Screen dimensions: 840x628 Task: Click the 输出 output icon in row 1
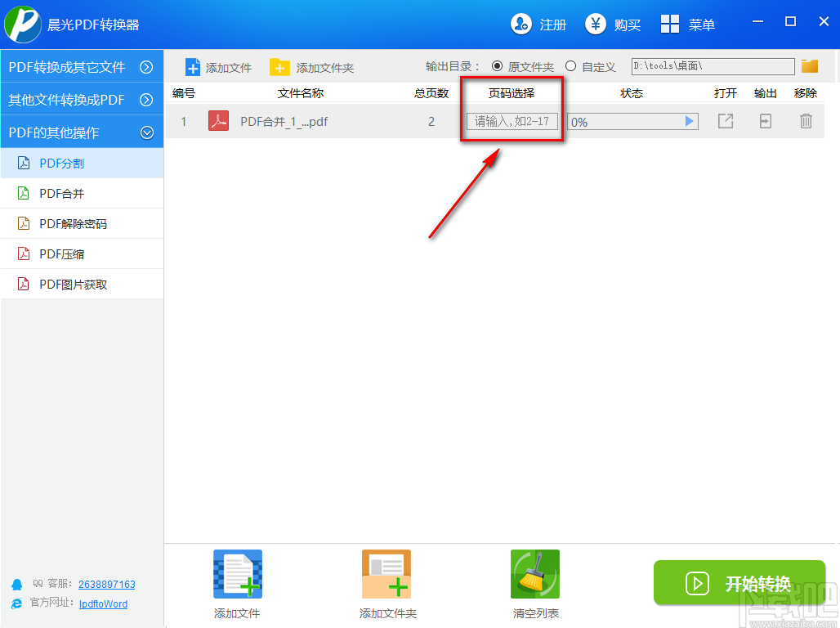click(x=766, y=121)
